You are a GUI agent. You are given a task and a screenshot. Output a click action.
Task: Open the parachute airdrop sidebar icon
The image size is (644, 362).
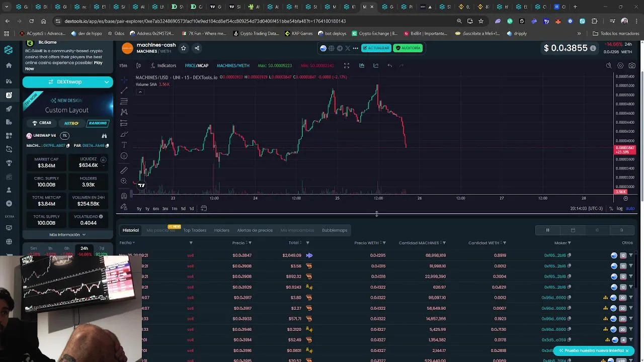point(9,163)
